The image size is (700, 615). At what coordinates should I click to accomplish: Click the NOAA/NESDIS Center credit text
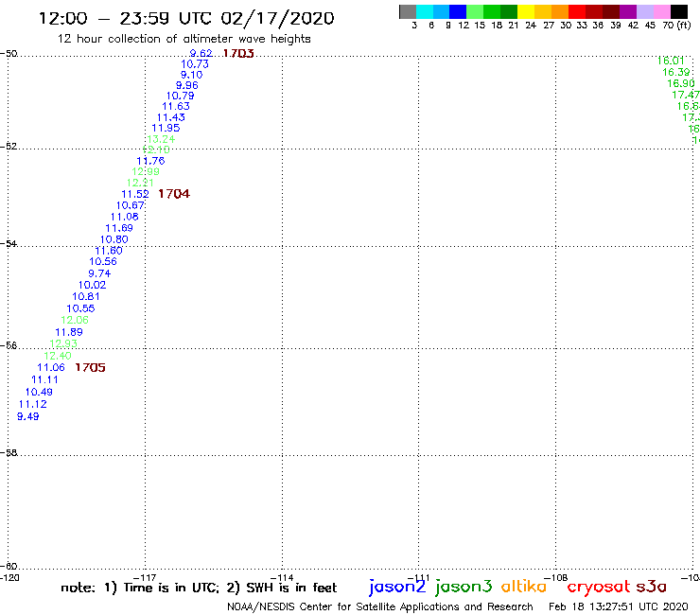[380, 607]
